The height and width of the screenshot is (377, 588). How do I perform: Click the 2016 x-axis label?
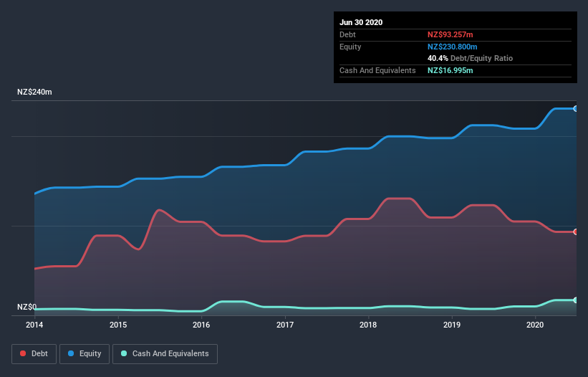[201, 325]
